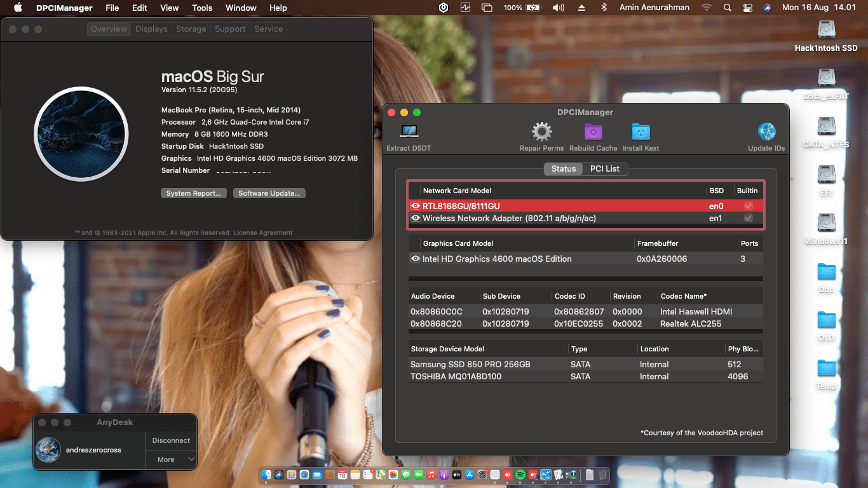Viewport: 868px width, 488px height.
Task: Select the RTL8168GU/8111GU network row
Action: click(x=585, y=206)
